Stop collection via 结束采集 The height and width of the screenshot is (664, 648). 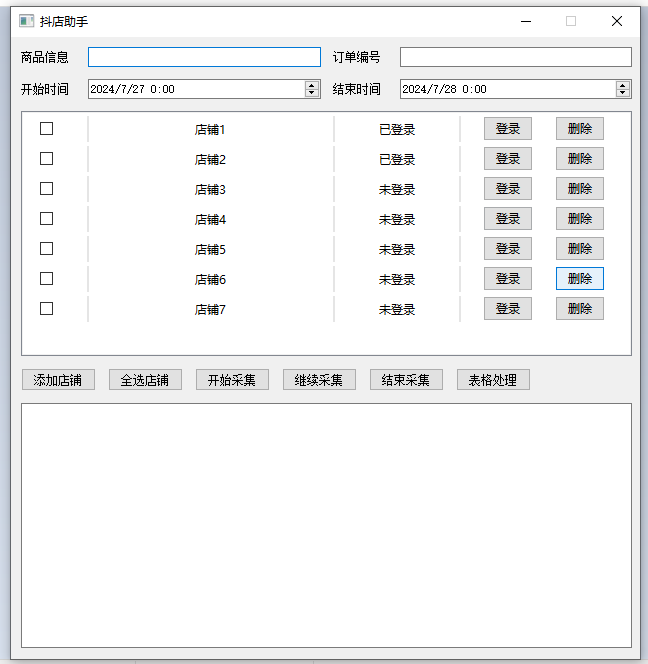pyautogui.click(x=406, y=380)
